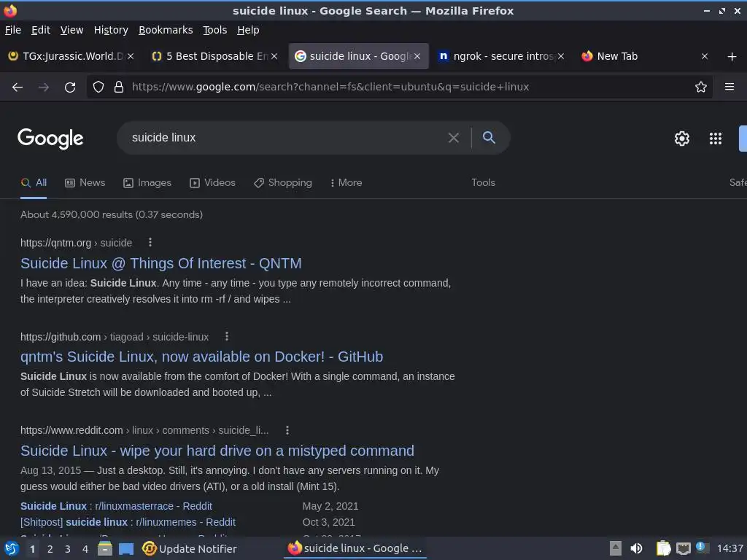Select the Images search filter

point(147,183)
